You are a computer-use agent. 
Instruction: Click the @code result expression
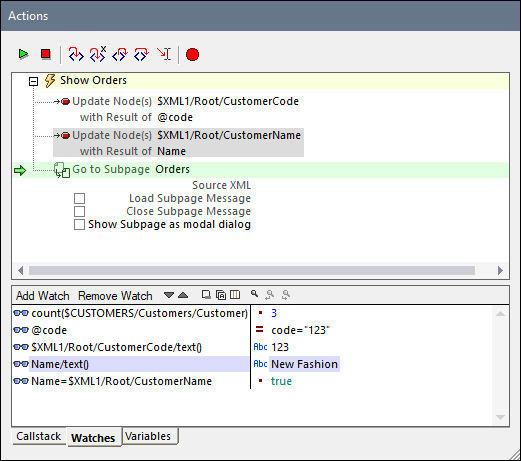(175, 117)
